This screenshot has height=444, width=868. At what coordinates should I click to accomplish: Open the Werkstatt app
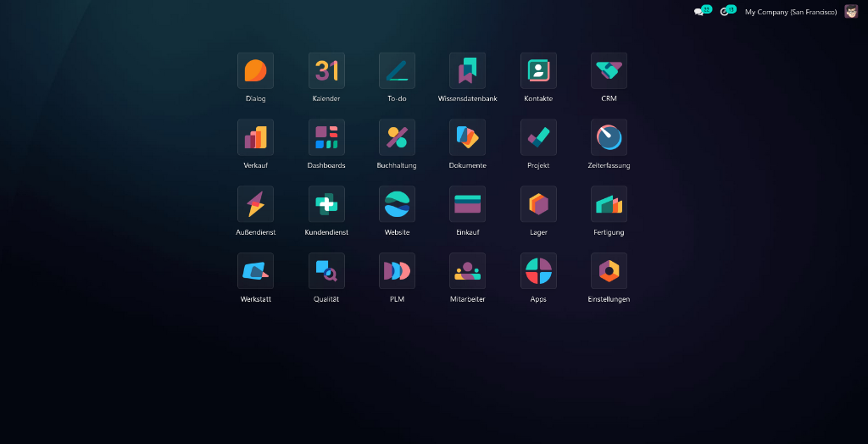[255, 271]
